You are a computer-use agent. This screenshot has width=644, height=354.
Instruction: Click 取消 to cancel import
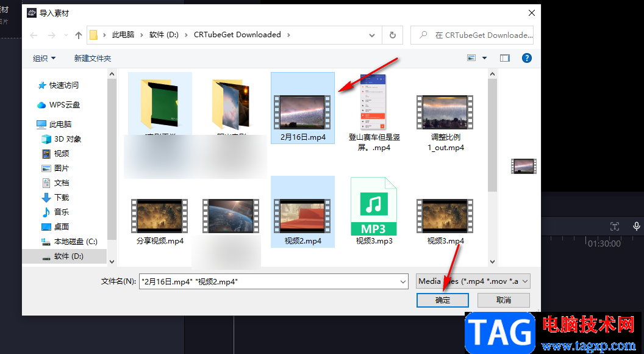504,300
